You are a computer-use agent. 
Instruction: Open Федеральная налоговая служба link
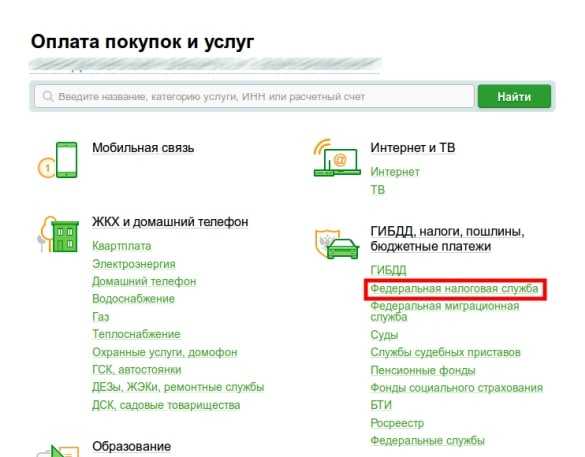click(454, 288)
